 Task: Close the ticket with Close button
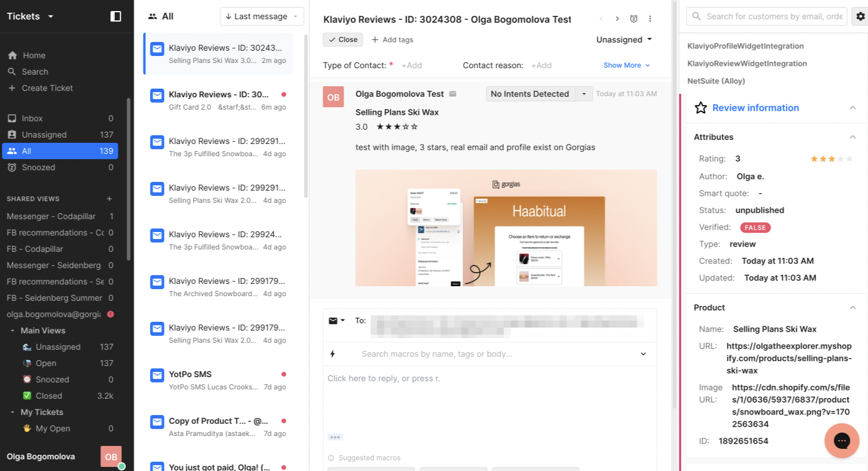click(343, 40)
